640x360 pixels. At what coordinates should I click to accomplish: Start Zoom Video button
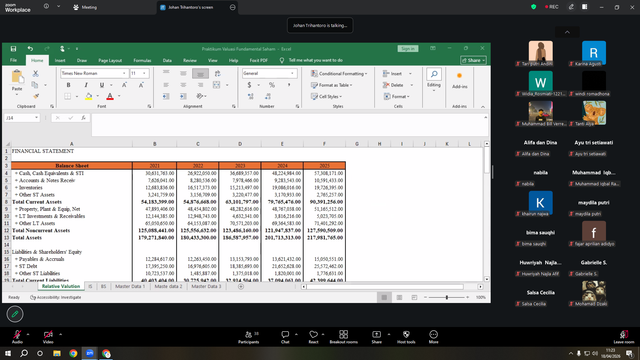tap(48, 337)
